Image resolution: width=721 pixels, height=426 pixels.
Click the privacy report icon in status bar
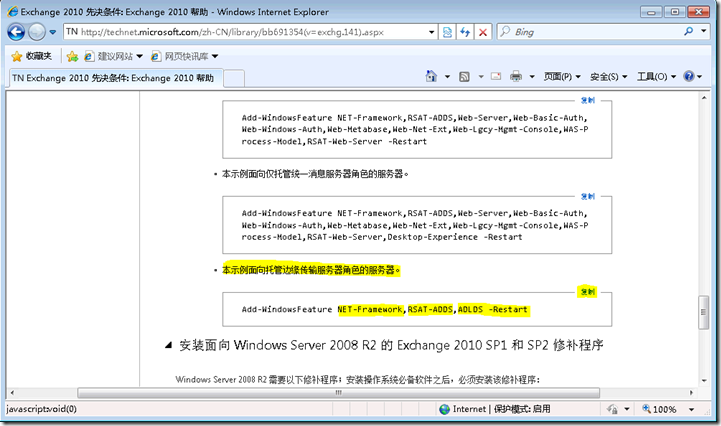[612, 409]
